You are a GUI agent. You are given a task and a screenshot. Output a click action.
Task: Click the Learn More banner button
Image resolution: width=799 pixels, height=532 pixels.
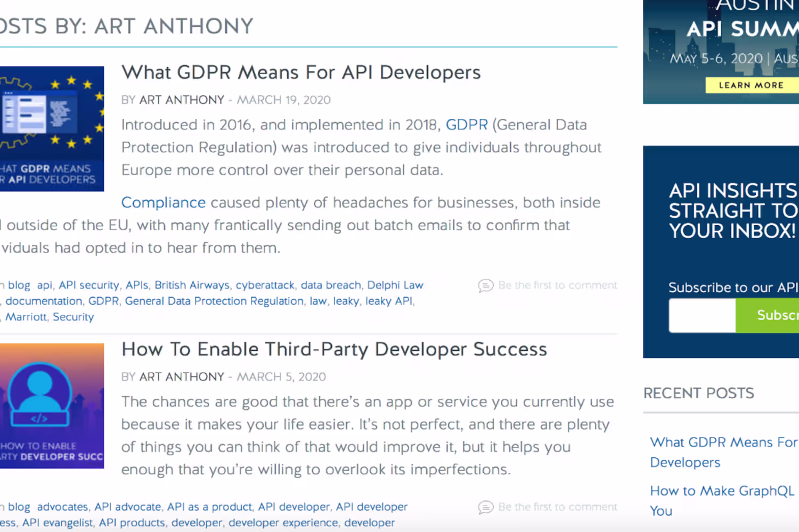pos(751,85)
